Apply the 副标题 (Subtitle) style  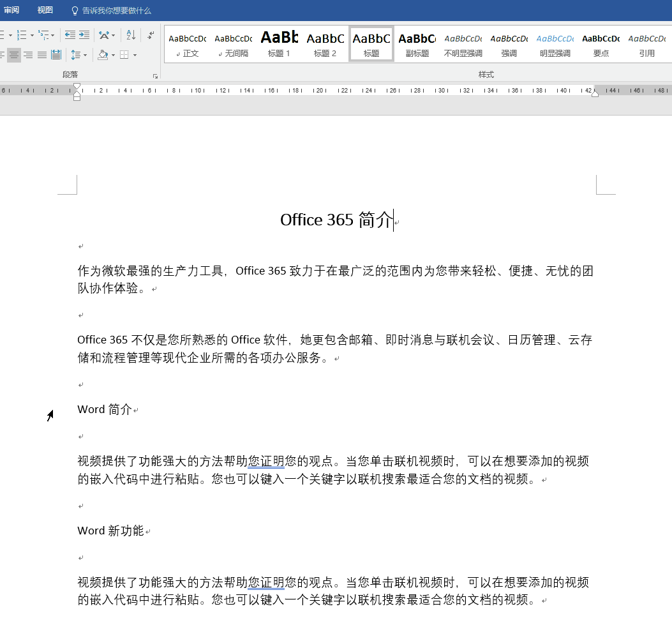click(417, 44)
